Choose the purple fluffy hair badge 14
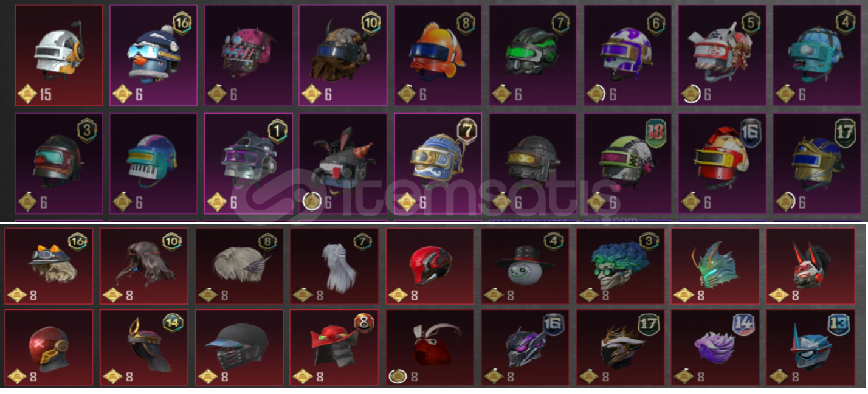Viewport: 868px width, 394px height. [715, 348]
